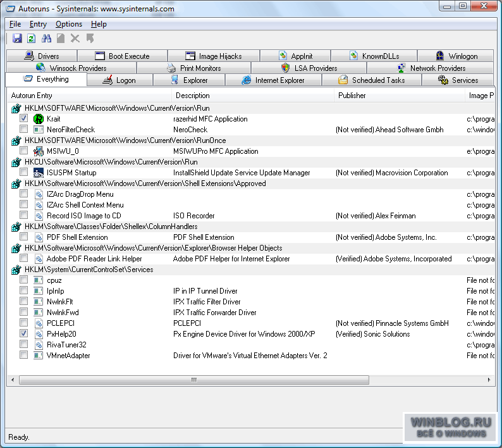Open the Image Hijacks tab
502x448 pixels.
click(214, 56)
